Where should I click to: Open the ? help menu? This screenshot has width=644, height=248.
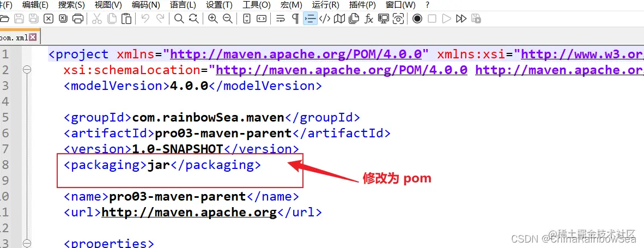tap(428, 5)
